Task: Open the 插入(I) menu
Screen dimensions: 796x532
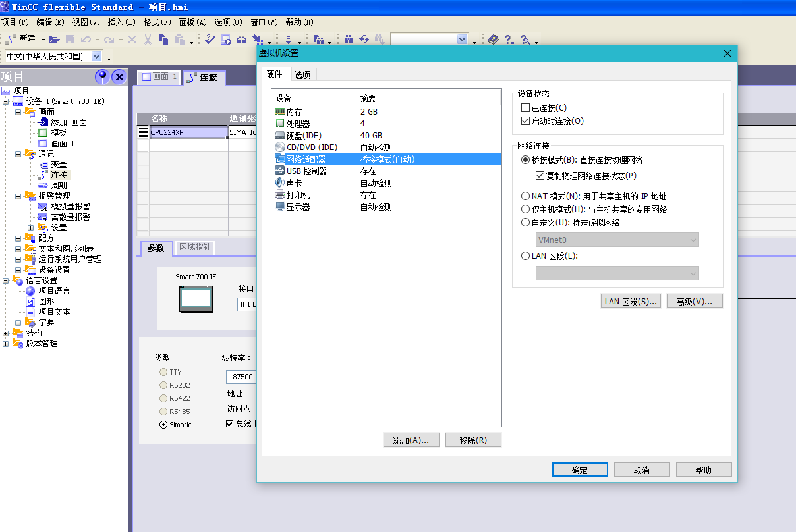Action: click(x=121, y=22)
